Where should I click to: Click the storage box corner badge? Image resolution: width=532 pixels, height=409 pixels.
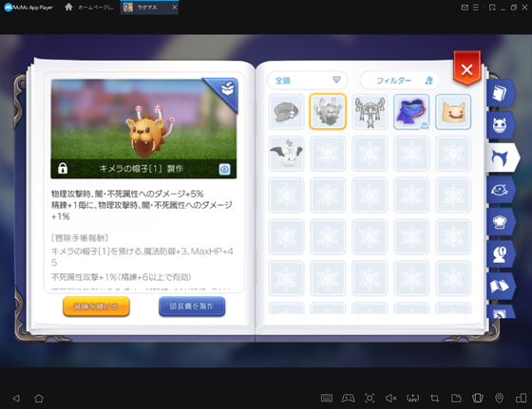coord(227,89)
